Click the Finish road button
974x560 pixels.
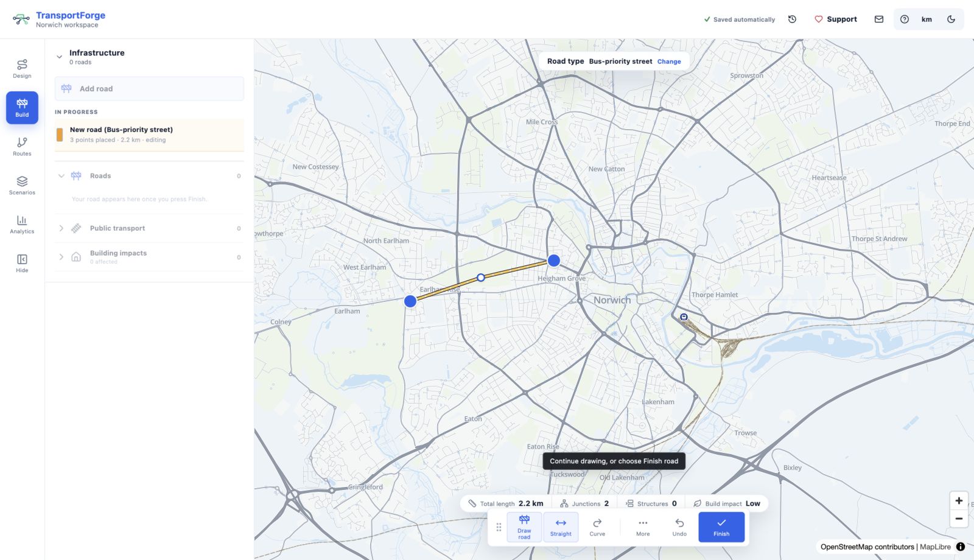tap(721, 527)
